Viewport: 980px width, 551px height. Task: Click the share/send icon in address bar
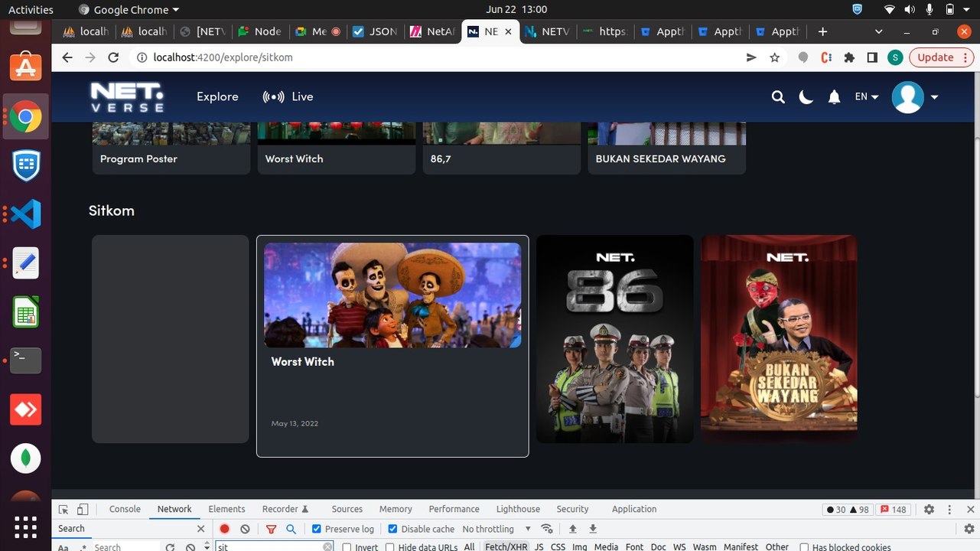point(751,57)
